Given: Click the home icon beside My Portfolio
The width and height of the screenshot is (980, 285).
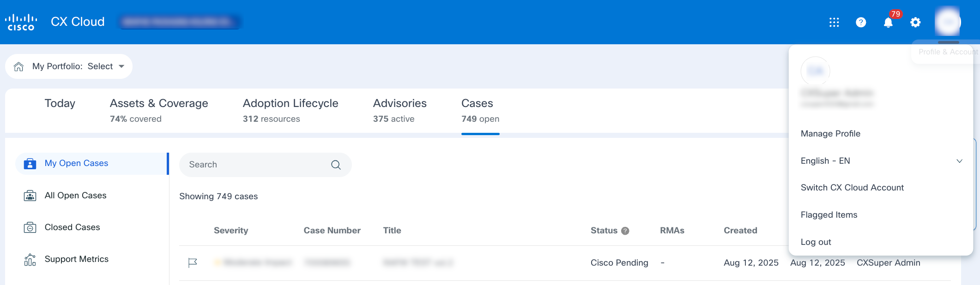Looking at the screenshot, I should click(18, 66).
